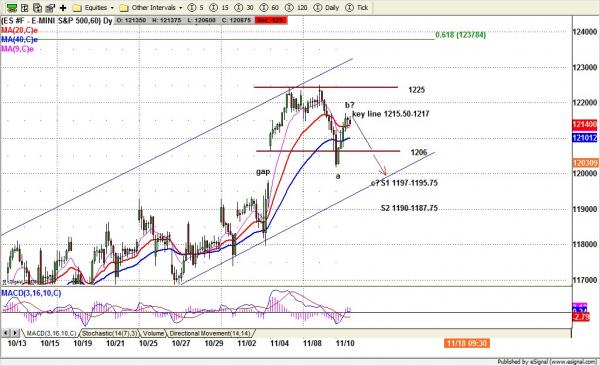Click the close value C: 120875
This screenshot has height=366, width=600.
(x=236, y=20)
